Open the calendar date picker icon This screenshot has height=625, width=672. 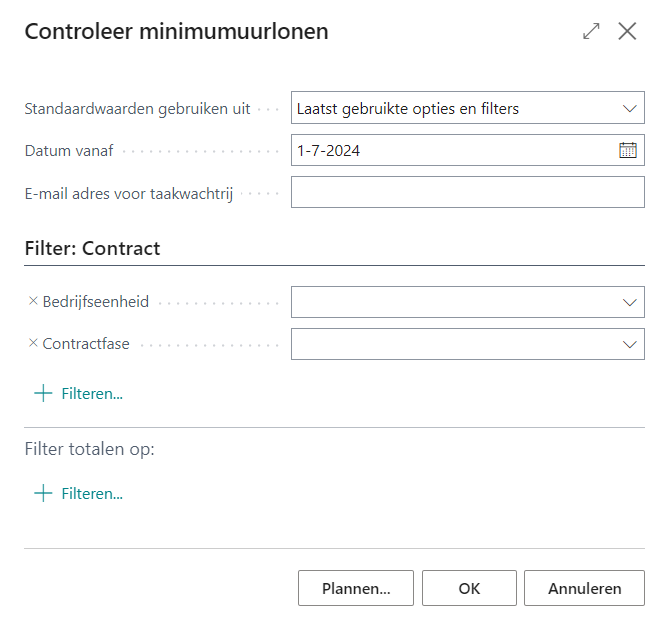pyautogui.click(x=628, y=151)
